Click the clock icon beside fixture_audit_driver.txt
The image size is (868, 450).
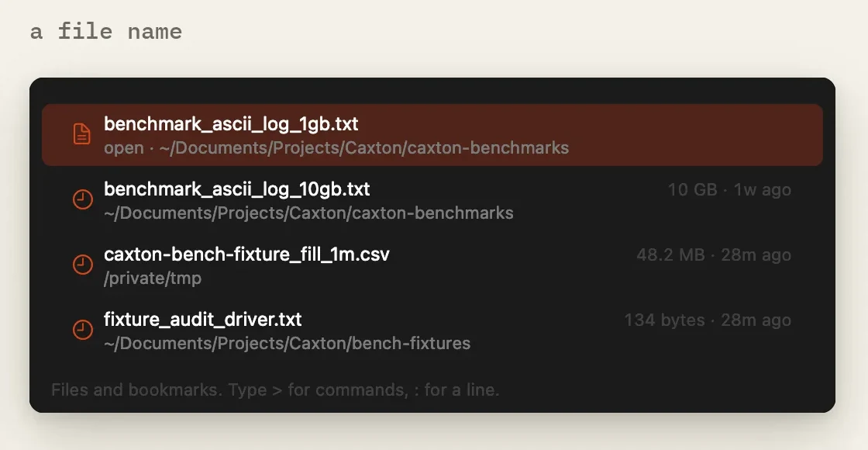point(82,330)
